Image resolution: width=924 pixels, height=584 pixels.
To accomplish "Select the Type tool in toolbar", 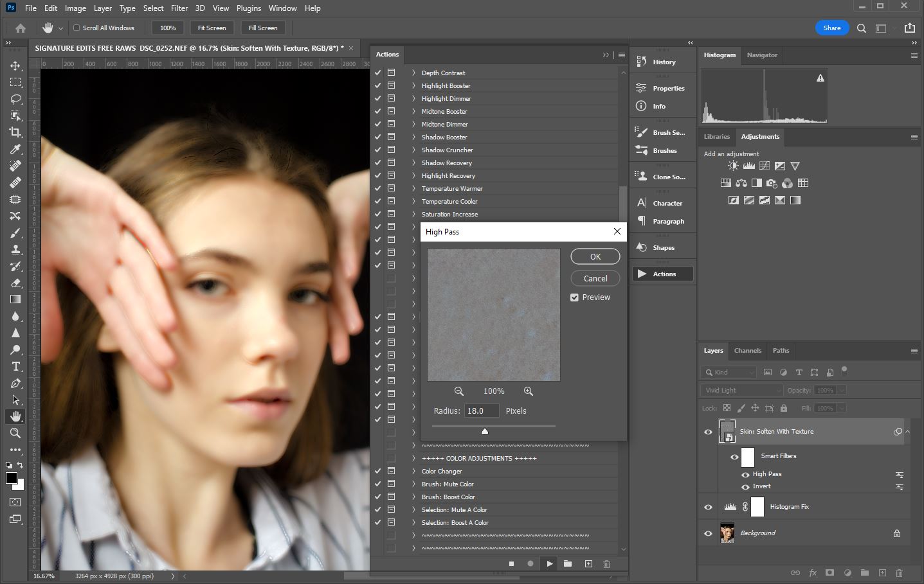I will point(15,366).
